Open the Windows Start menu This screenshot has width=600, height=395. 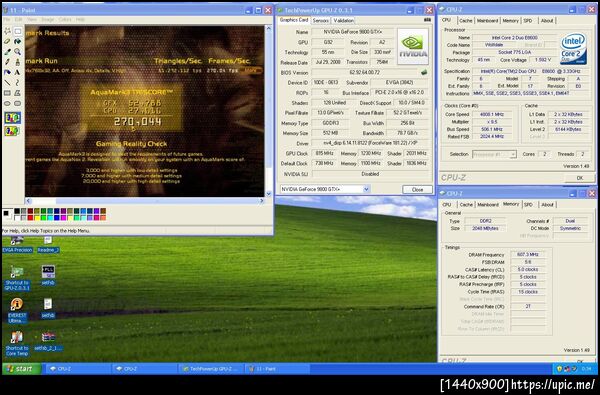pos(22,369)
